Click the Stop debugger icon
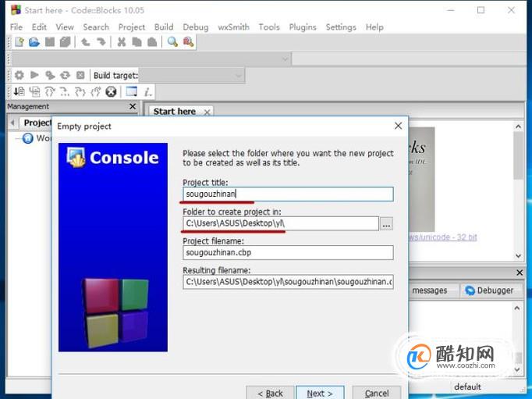 (x=111, y=91)
